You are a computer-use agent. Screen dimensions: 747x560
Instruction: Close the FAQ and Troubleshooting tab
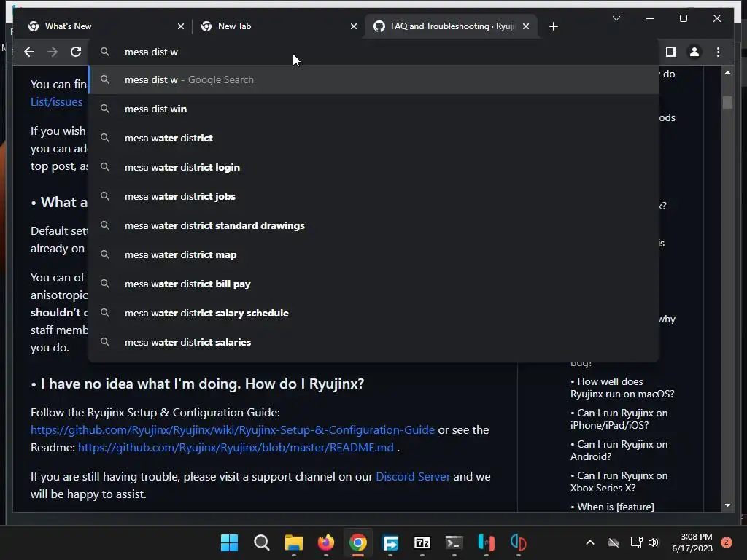pyautogui.click(x=525, y=26)
